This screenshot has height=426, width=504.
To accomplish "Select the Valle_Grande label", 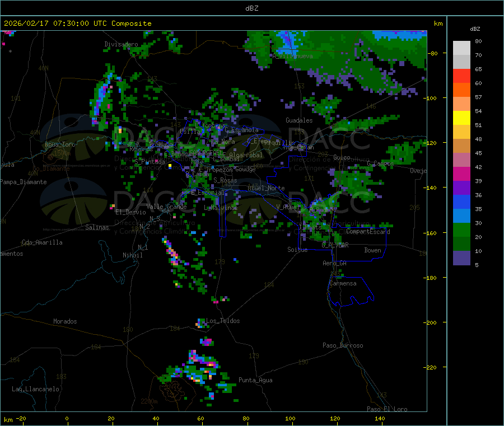I will [x=166, y=207].
